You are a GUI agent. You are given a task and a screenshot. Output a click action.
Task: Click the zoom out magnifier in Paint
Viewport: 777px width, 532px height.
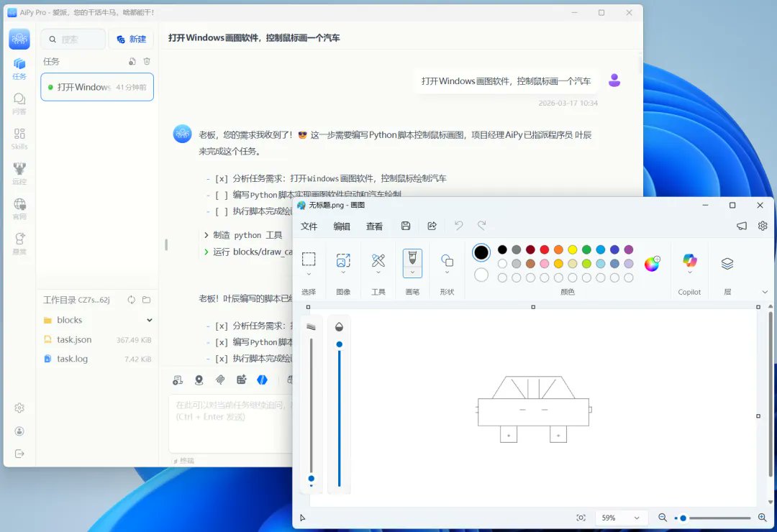click(663, 518)
